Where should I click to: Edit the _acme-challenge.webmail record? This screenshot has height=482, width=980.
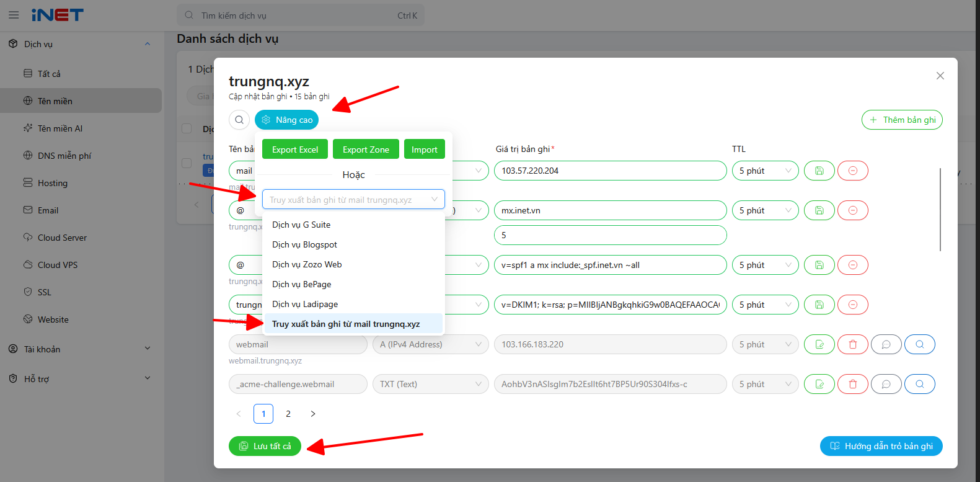(x=819, y=384)
